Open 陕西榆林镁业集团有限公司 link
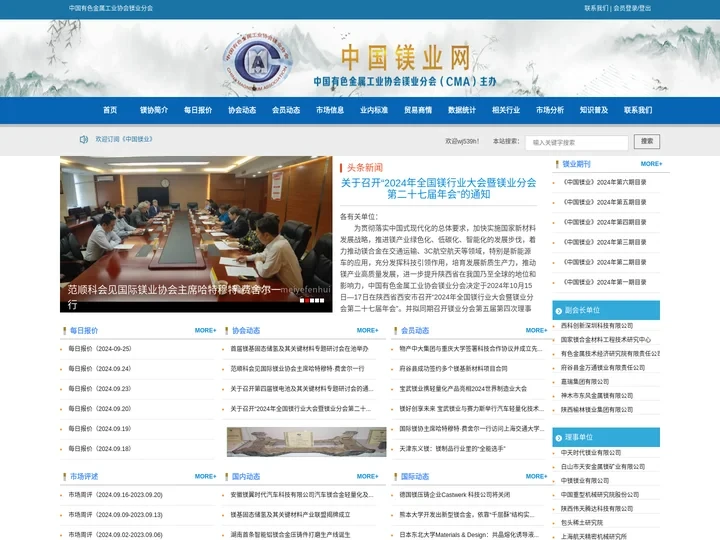The height and width of the screenshot is (540, 720). click(x=597, y=410)
